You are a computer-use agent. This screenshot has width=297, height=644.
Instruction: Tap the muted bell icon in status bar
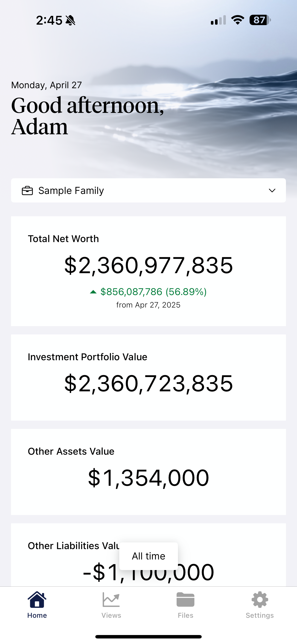click(x=70, y=20)
